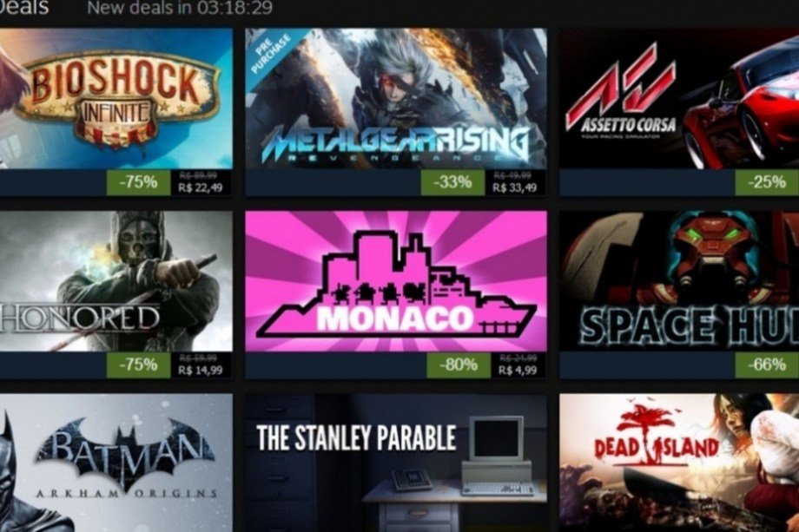Viewport: 799px width, 532px height.
Task: Open the Assetto Corsa game banner
Action: coord(679,98)
